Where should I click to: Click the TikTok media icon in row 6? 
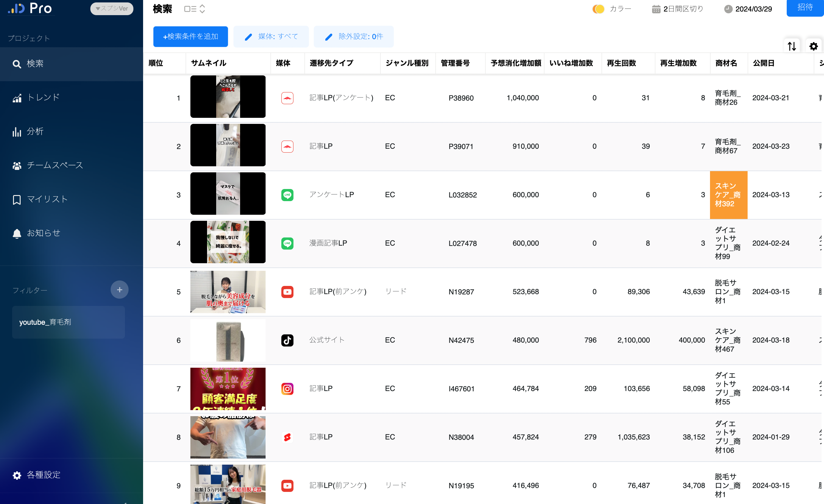coord(287,340)
